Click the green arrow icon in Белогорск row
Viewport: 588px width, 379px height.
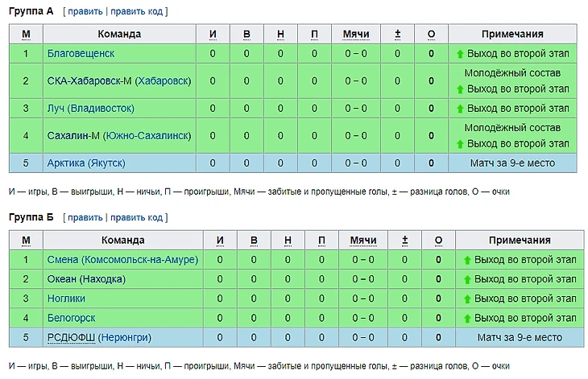coord(466,318)
